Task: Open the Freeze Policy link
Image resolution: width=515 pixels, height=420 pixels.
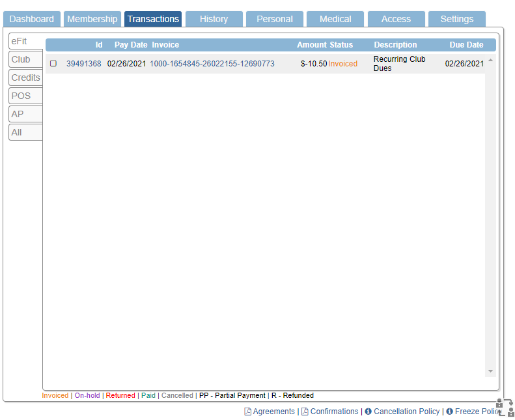Action: 477,412
